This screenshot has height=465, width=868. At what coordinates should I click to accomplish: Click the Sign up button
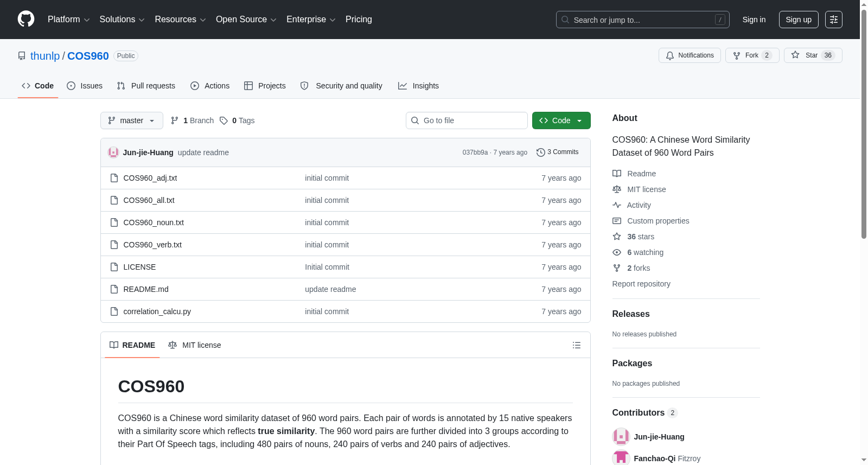tap(799, 20)
